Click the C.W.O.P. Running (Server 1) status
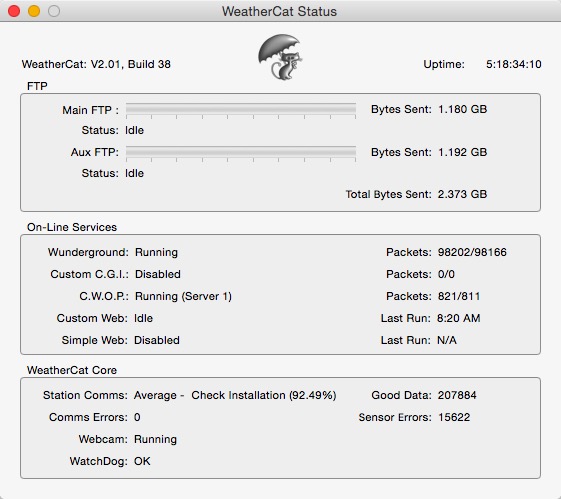The width and height of the screenshot is (561, 499). pyautogui.click(x=183, y=297)
